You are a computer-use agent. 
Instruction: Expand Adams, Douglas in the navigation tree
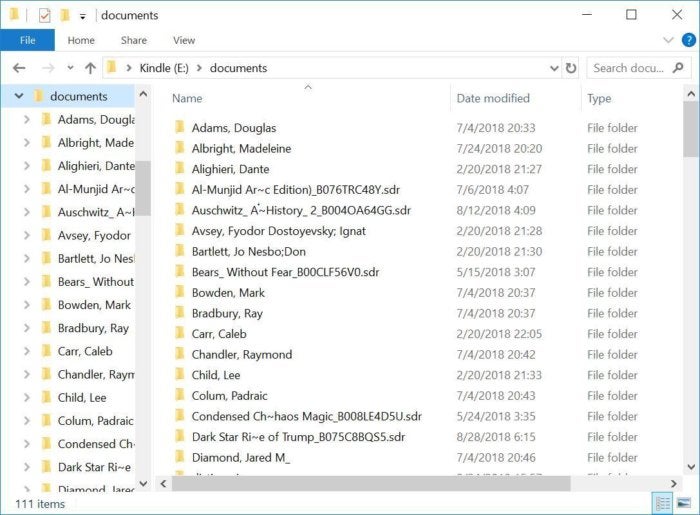point(27,119)
